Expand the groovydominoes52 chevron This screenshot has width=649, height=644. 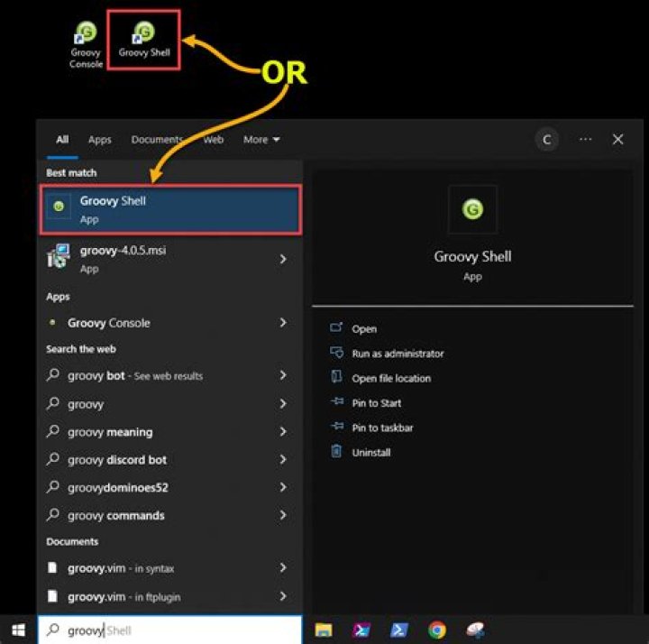[283, 487]
